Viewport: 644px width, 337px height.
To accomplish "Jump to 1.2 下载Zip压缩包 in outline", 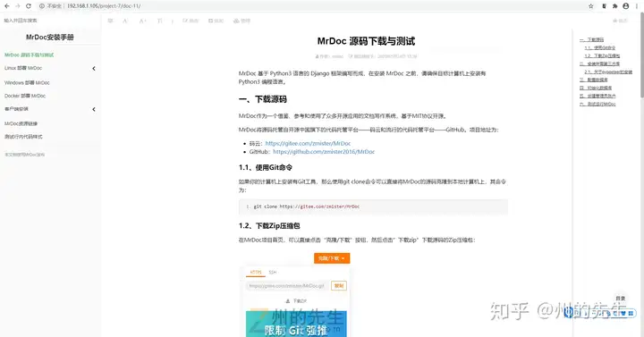I will point(602,55).
